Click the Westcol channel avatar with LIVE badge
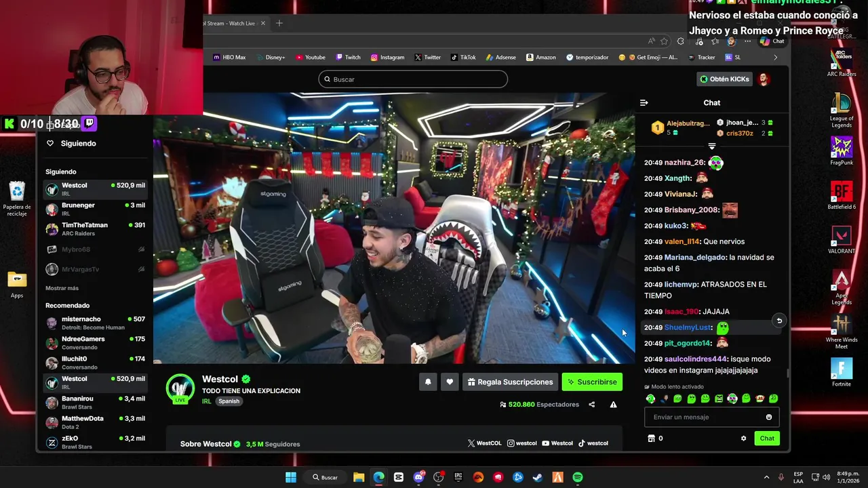 point(180,389)
